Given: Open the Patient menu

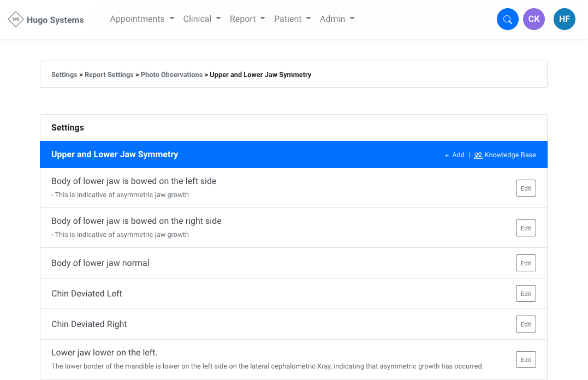Looking at the screenshot, I should [x=292, y=19].
